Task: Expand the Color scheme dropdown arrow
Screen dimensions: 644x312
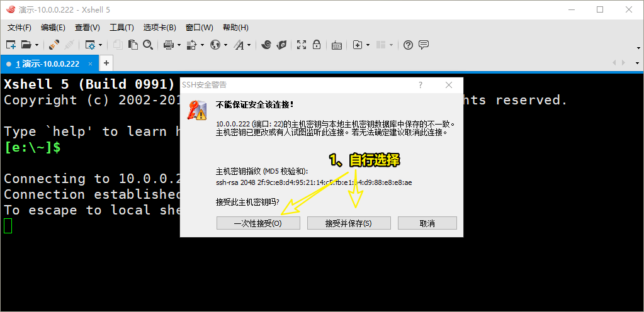Action: pos(202,45)
